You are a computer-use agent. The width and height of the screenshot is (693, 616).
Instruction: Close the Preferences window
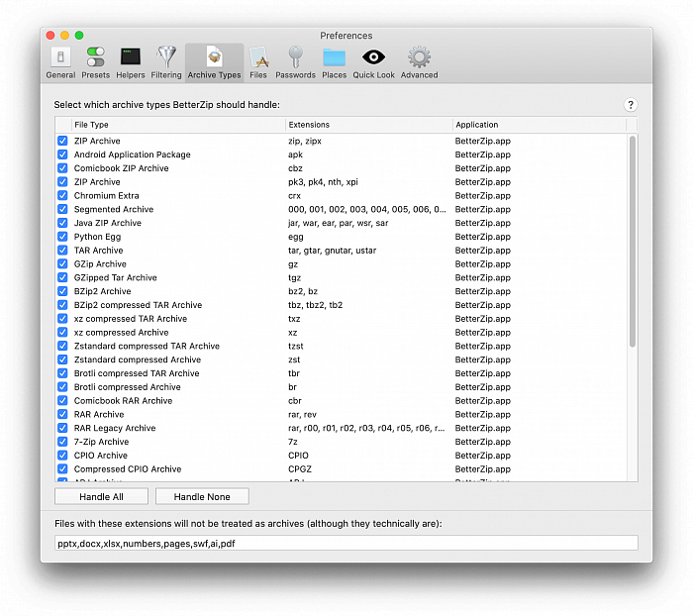point(50,36)
